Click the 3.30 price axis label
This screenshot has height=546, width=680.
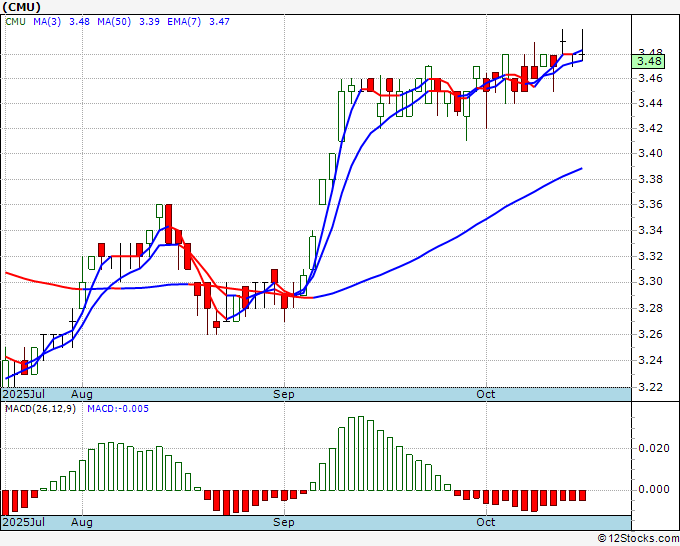[650, 282]
